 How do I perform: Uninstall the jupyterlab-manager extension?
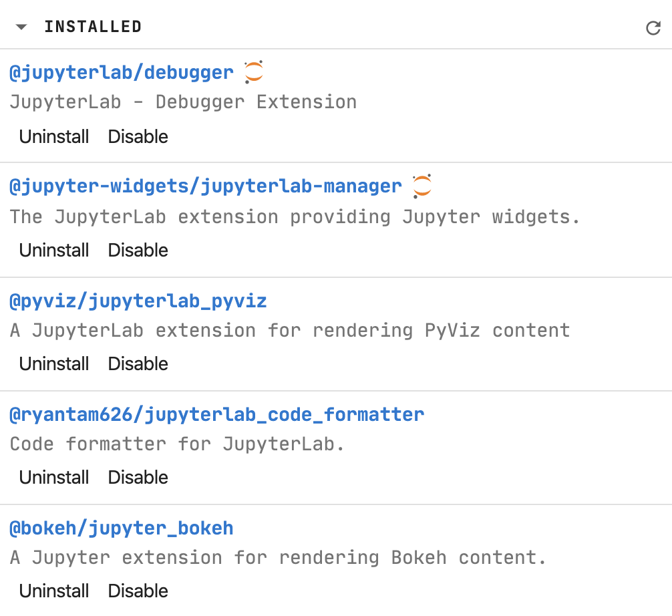click(x=53, y=250)
